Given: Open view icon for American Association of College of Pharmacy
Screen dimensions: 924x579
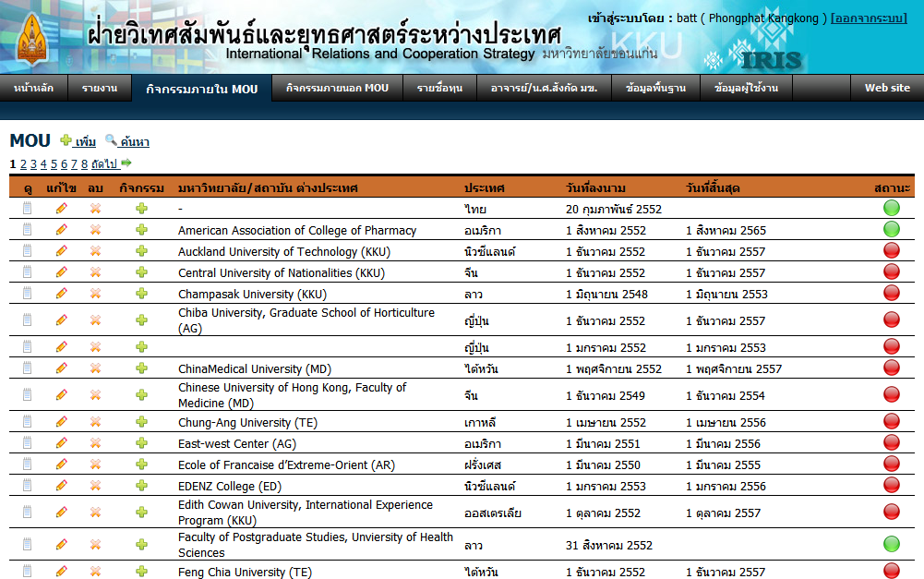Looking at the screenshot, I should [27, 229].
